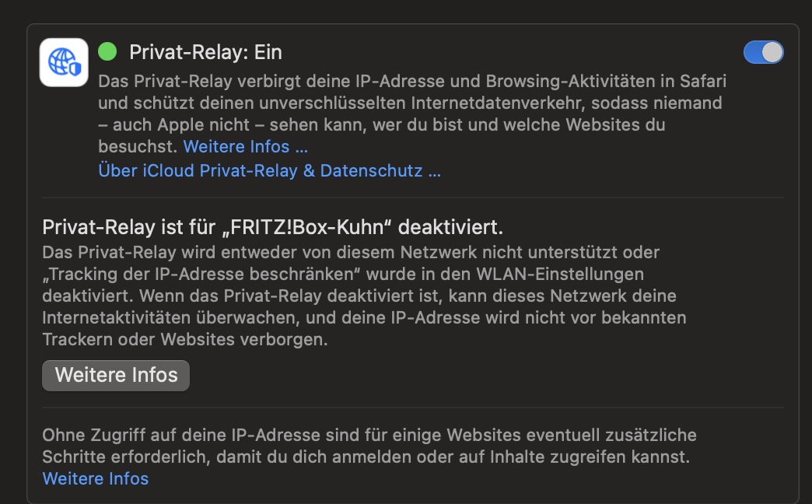Click the "FRITZ!Box-Kuhn" network name in the heading
Viewport: 812px width, 504px height.
point(299,228)
